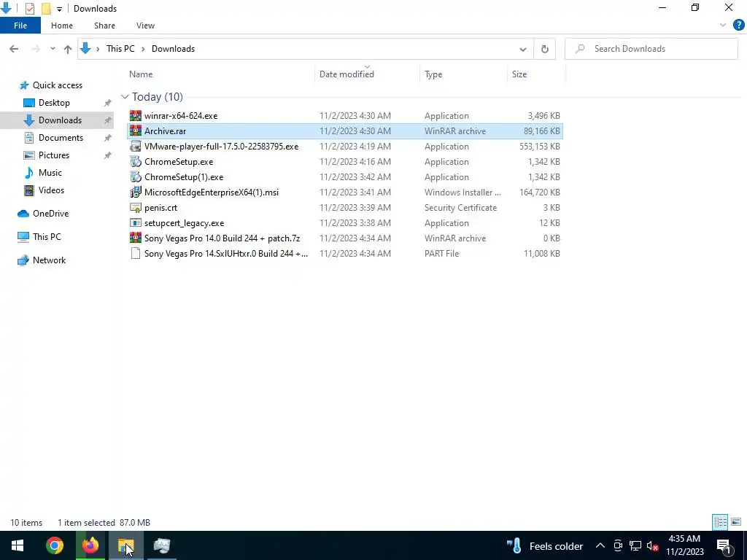
Task: Expand the ribbon with the chevron
Action: point(723,26)
